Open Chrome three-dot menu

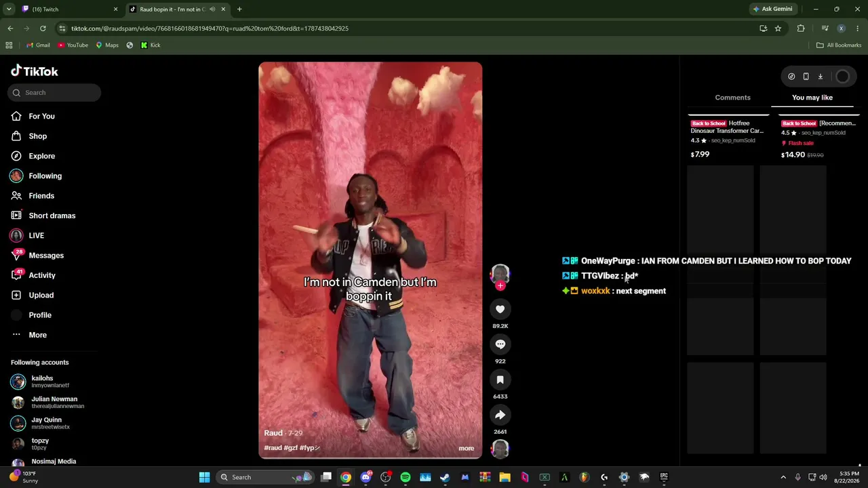(858, 28)
